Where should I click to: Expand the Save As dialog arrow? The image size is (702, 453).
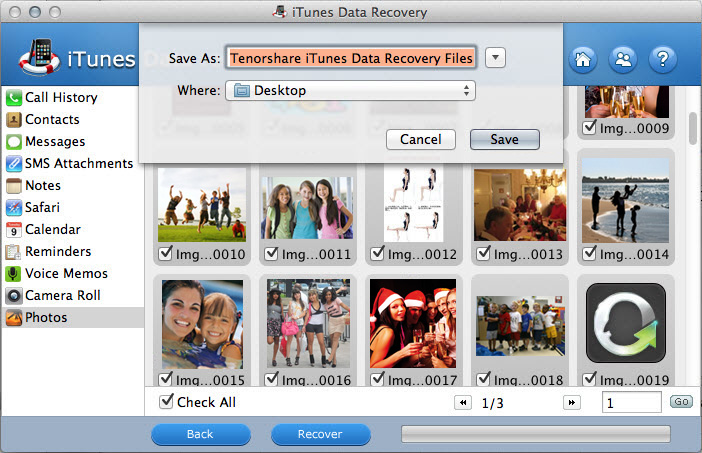[495, 58]
